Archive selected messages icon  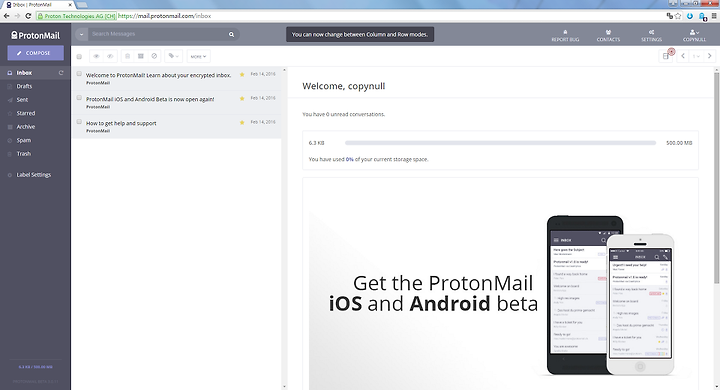pos(141,56)
